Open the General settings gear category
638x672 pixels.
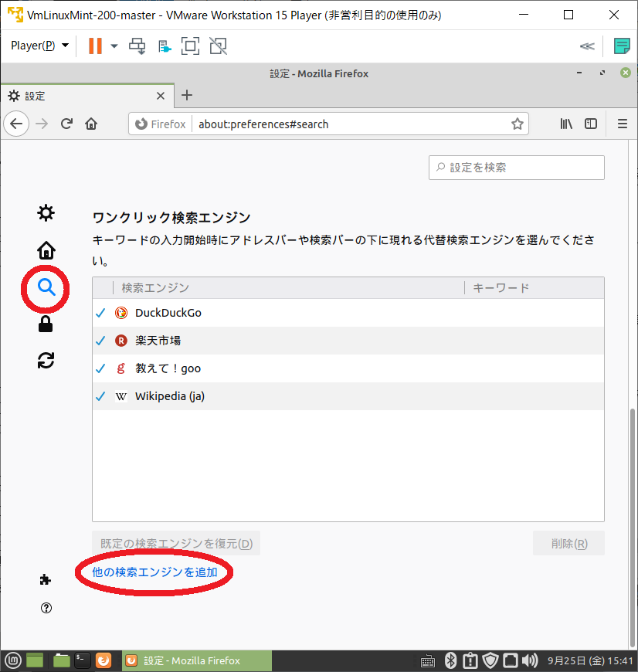(x=46, y=213)
